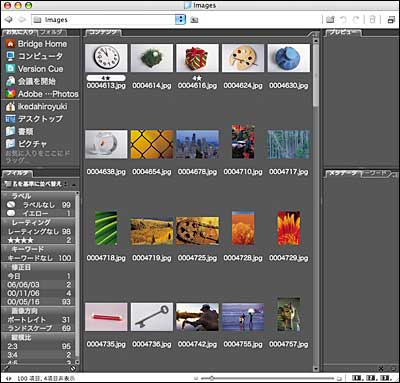Filter by ポートレイト orientation
The height and width of the screenshot is (383, 400).
coord(39,320)
